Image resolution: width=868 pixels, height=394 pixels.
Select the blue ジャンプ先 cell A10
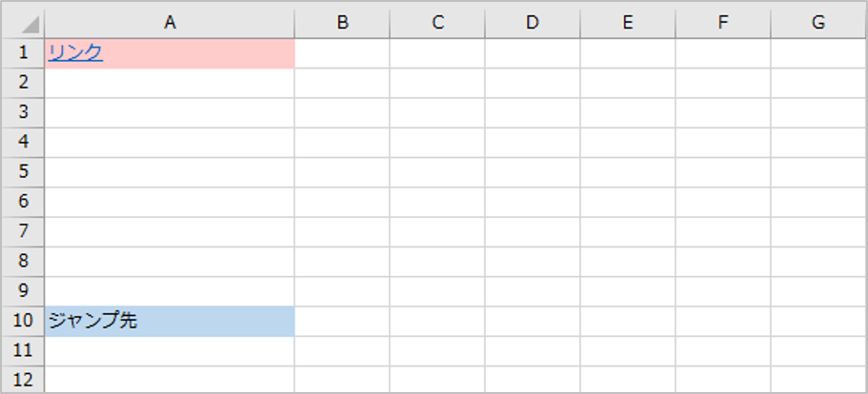tap(170, 321)
